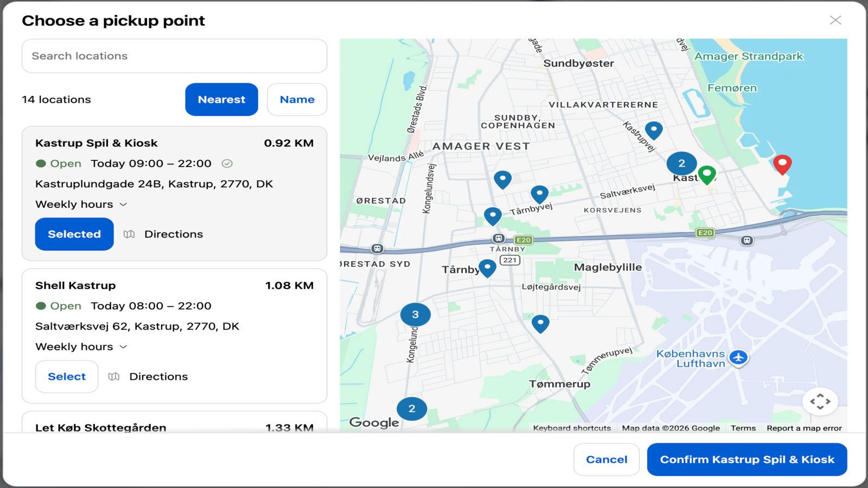Open Directions for Kastrup Spil & Kiosk

pos(163,234)
